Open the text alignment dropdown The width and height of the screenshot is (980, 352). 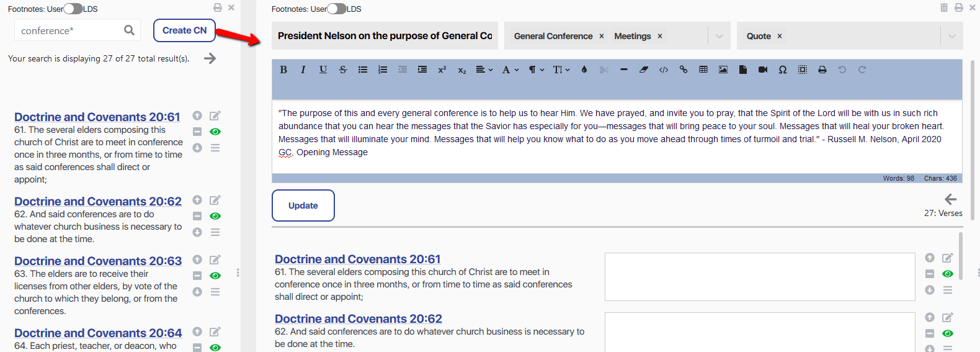(484, 70)
